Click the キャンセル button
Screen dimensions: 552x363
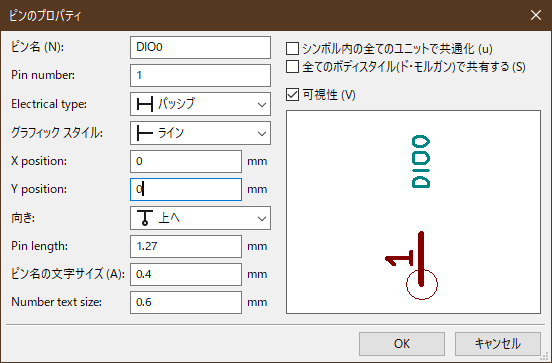(498, 344)
